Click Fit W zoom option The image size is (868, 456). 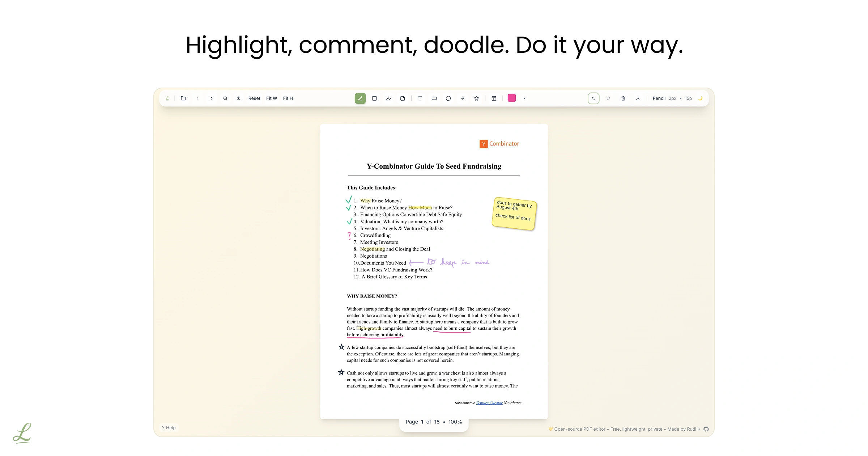coord(271,98)
